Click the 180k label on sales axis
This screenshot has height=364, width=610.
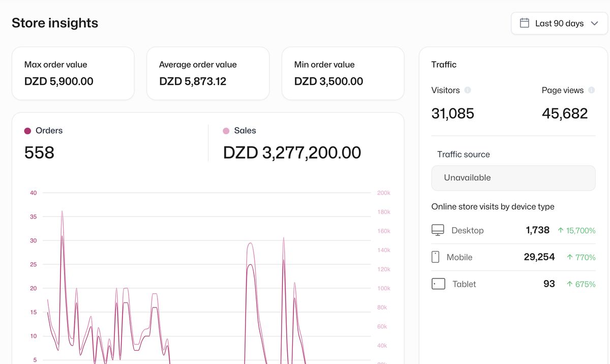[x=384, y=212]
